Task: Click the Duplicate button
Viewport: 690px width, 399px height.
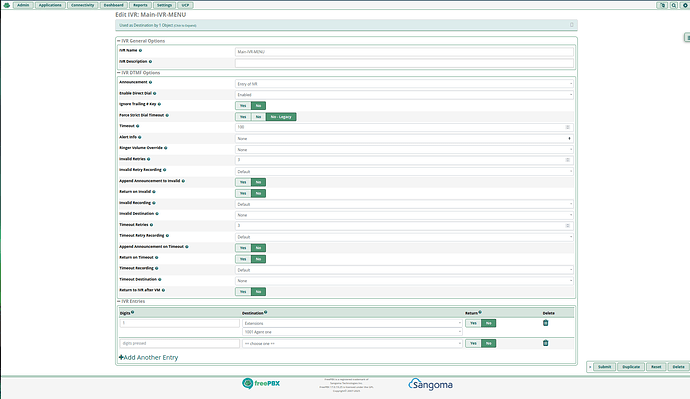Action: click(x=631, y=367)
